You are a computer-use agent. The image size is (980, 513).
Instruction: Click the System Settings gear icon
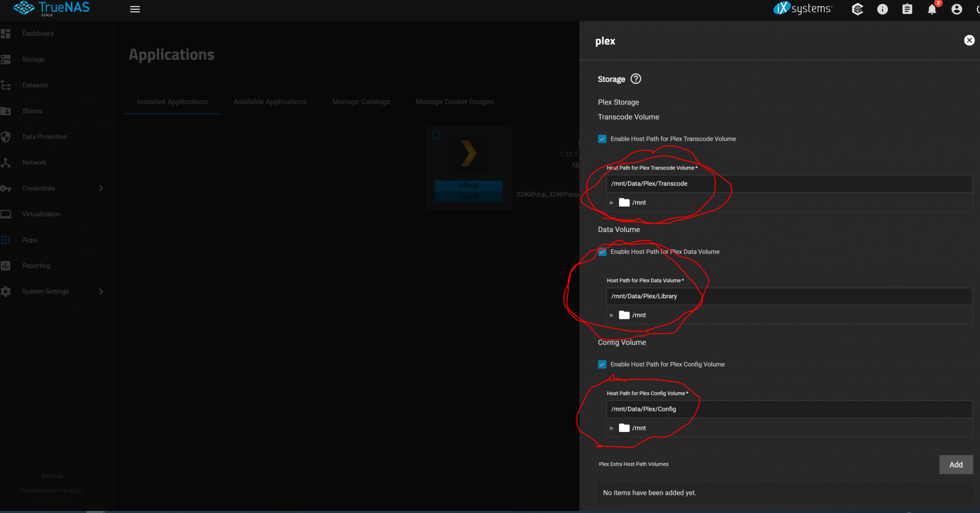click(x=6, y=292)
